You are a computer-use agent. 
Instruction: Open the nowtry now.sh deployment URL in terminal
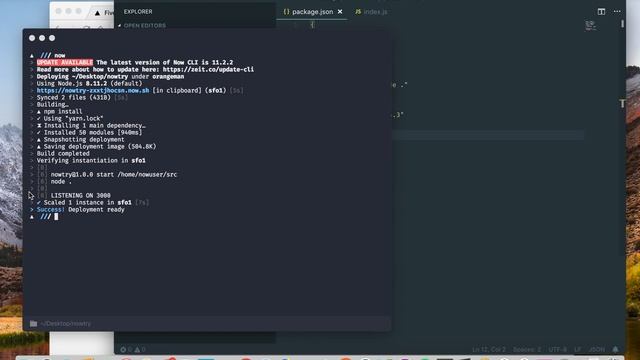tap(93, 90)
